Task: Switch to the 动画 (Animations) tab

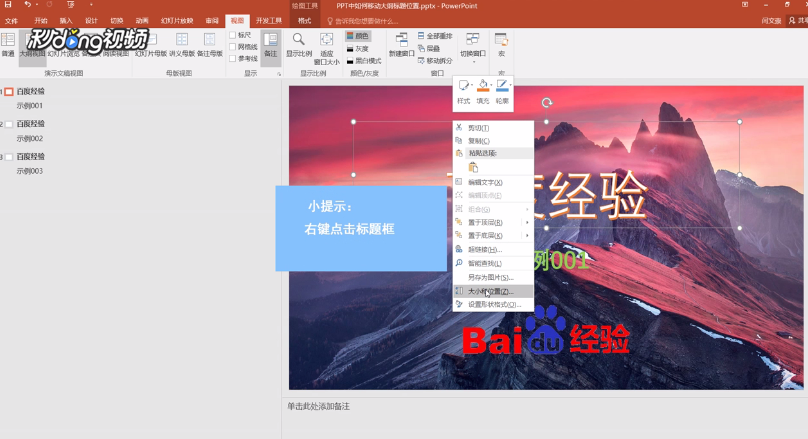Action: [142, 21]
